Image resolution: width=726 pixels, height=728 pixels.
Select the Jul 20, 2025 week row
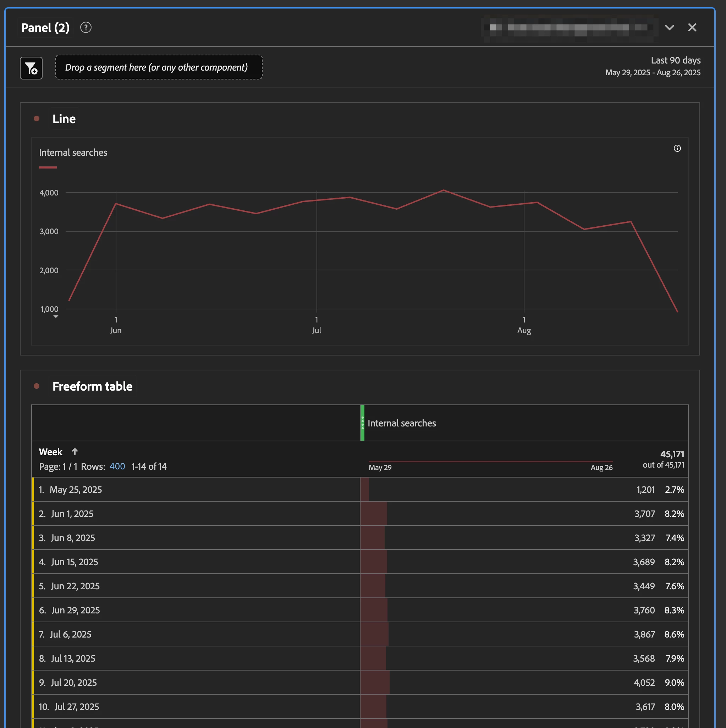click(74, 682)
